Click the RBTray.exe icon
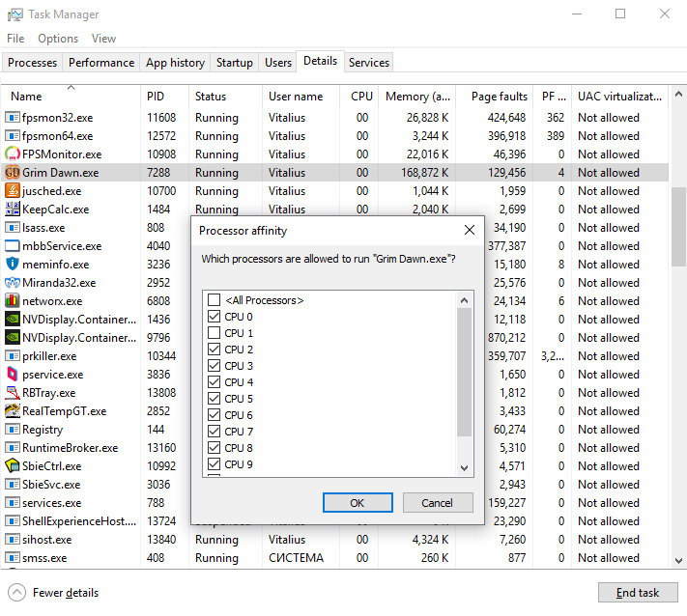This screenshot has width=687, height=616. click(13, 393)
